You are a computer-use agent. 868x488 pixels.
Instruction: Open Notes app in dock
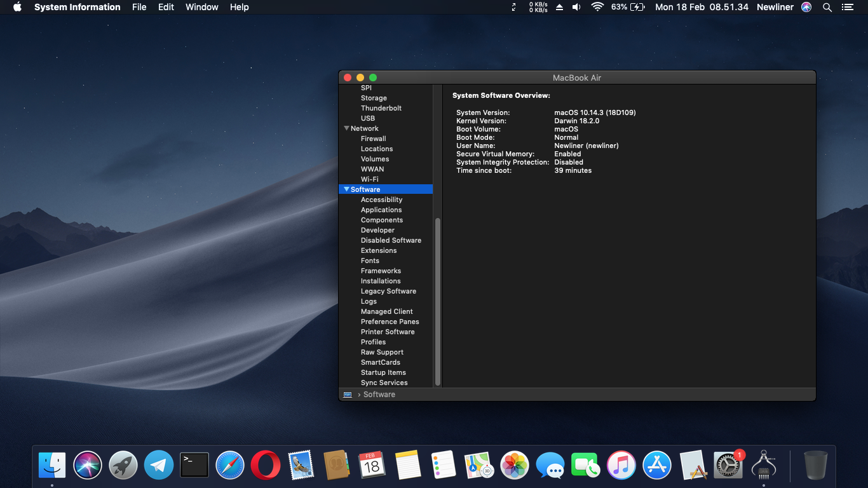(x=408, y=465)
